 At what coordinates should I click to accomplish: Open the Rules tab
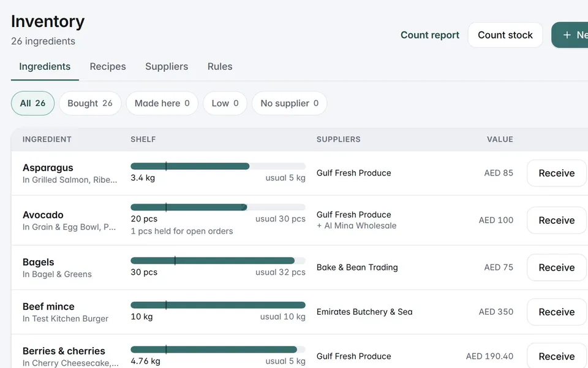point(220,66)
